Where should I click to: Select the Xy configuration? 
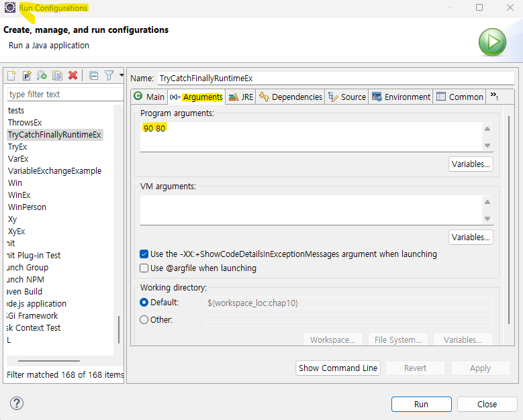click(x=12, y=219)
